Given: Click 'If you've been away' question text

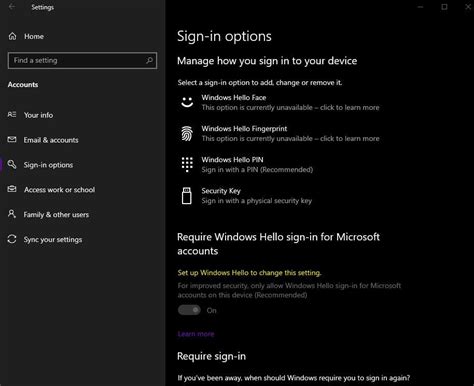Looking at the screenshot, I should click(x=294, y=378).
